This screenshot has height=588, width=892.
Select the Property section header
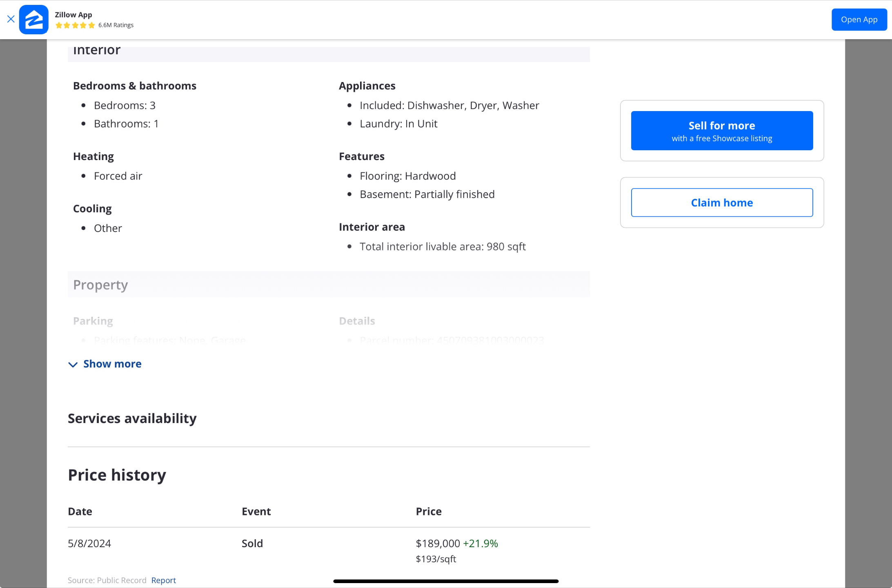pos(100,285)
